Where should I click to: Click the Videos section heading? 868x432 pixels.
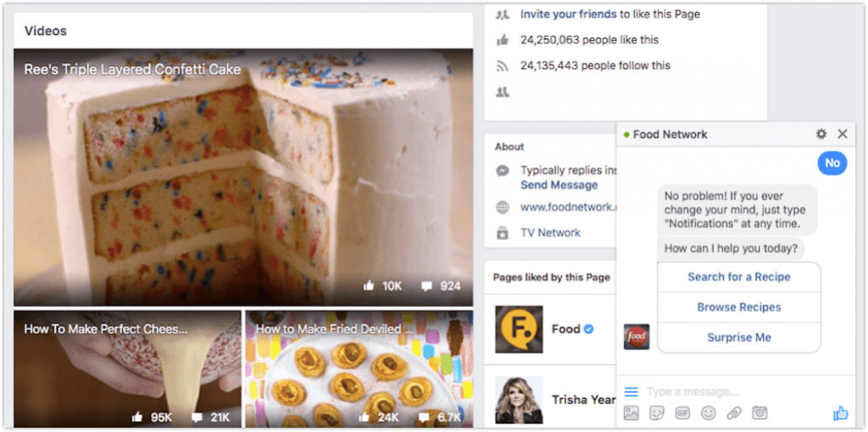45,31
